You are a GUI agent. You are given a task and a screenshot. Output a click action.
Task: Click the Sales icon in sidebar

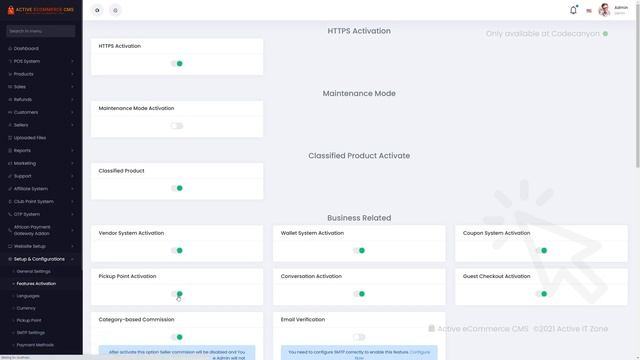[10, 87]
